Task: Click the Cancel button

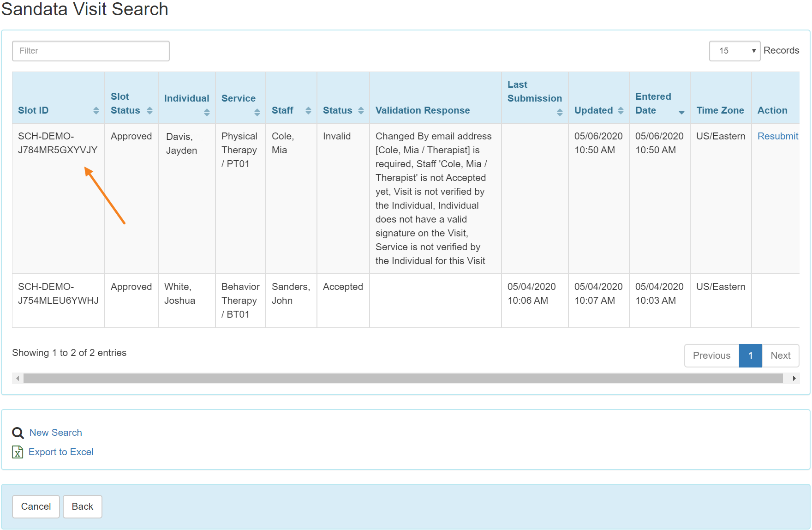Action: pos(36,506)
